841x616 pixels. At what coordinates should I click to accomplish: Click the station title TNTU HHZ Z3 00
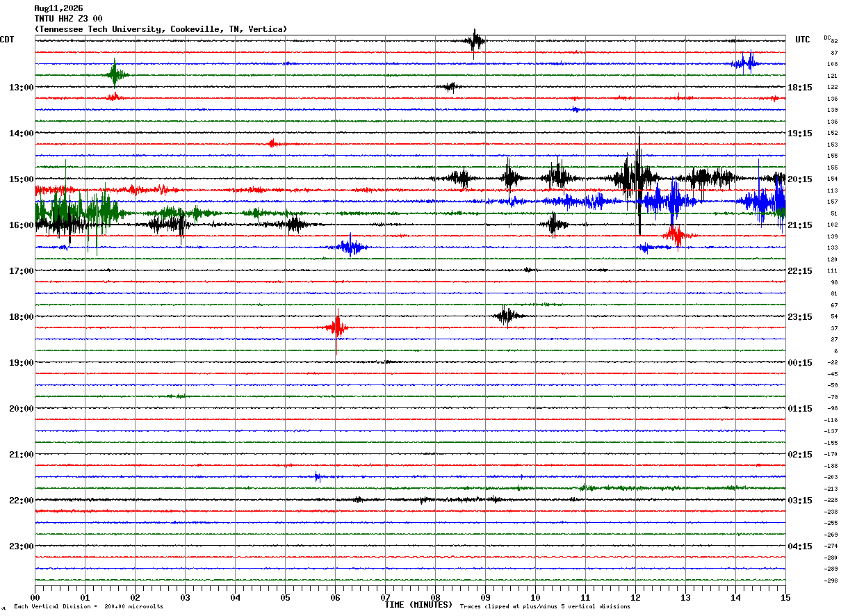[68, 19]
